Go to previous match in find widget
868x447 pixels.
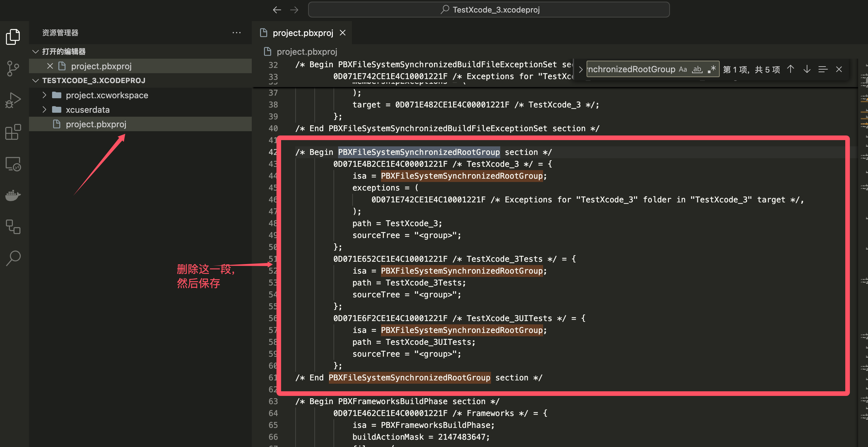click(x=791, y=70)
